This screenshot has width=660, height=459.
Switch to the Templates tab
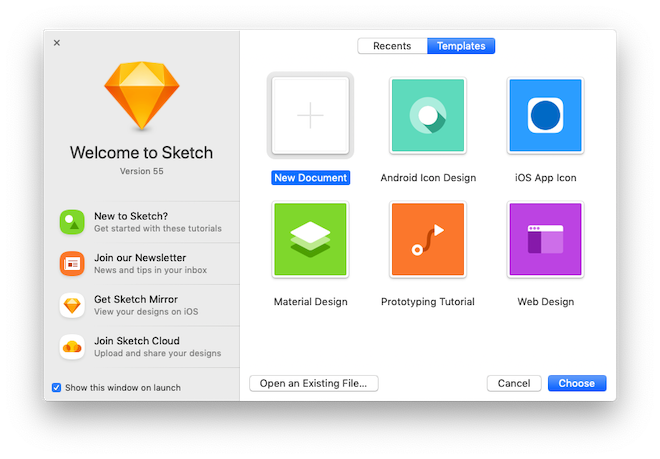(461, 46)
